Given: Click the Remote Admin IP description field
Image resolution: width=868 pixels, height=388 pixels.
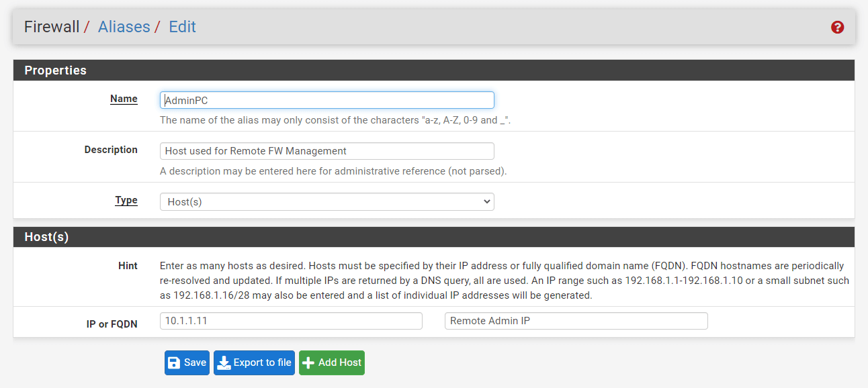Looking at the screenshot, I should click(x=576, y=321).
